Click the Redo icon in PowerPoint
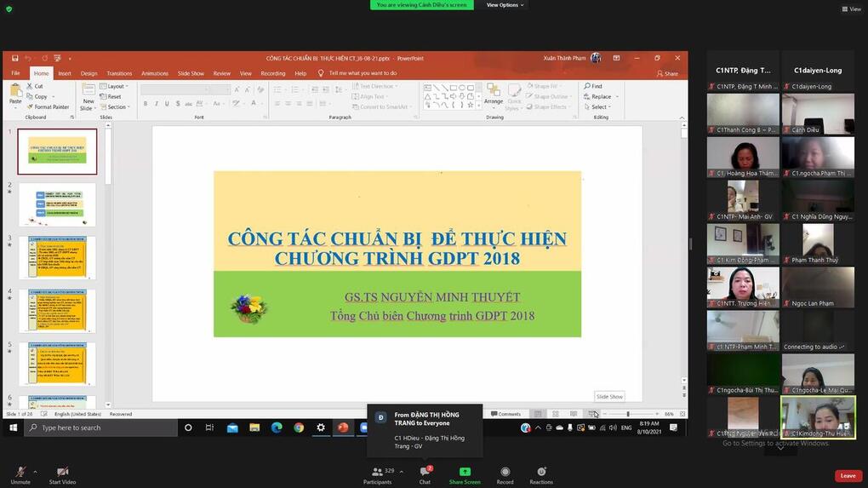 (x=44, y=58)
